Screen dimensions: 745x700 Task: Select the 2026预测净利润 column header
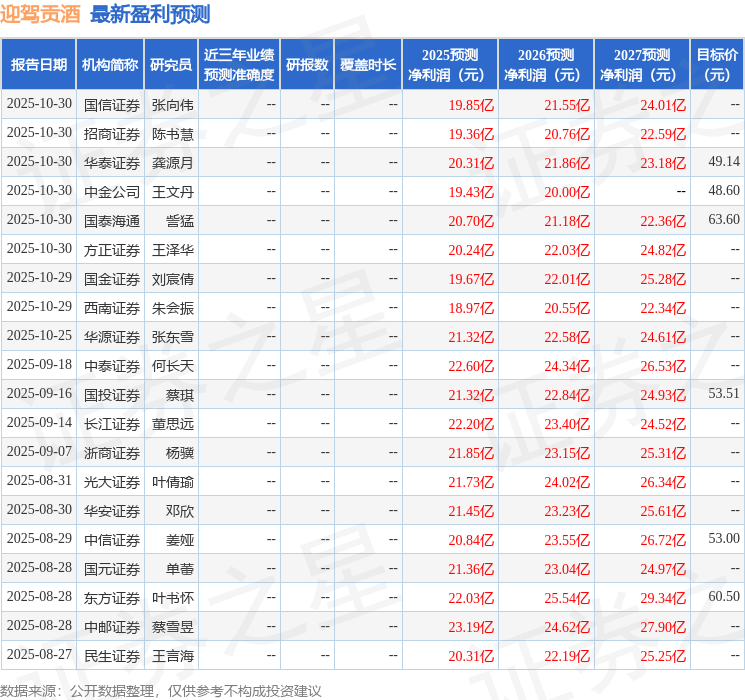point(546,65)
